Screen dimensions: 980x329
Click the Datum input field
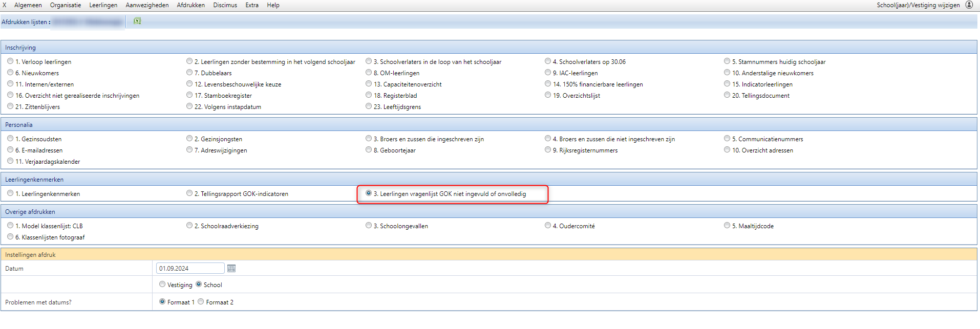[x=190, y=269]
